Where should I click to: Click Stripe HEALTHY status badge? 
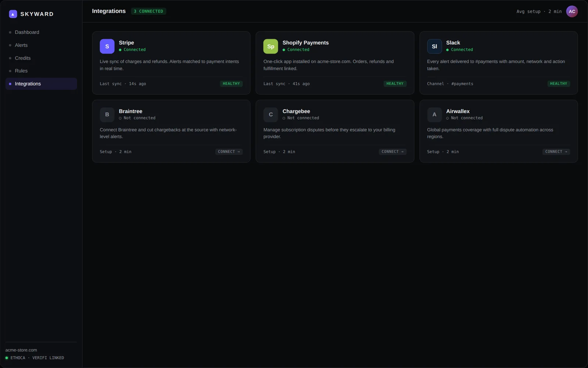[231, 84]
